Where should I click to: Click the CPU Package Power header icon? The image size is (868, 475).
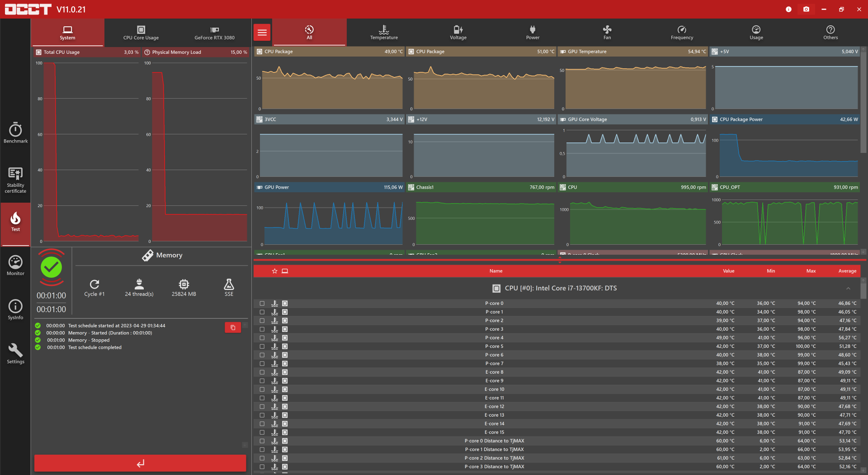coord(715,119)
